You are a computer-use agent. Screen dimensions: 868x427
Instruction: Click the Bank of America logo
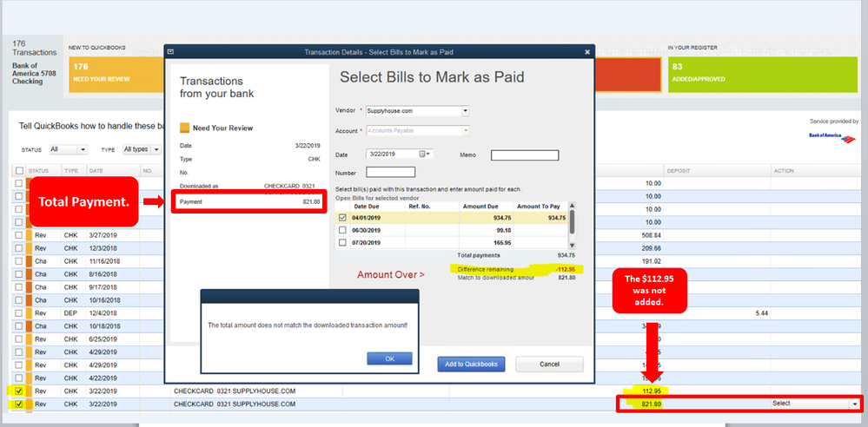click(832, 138)
